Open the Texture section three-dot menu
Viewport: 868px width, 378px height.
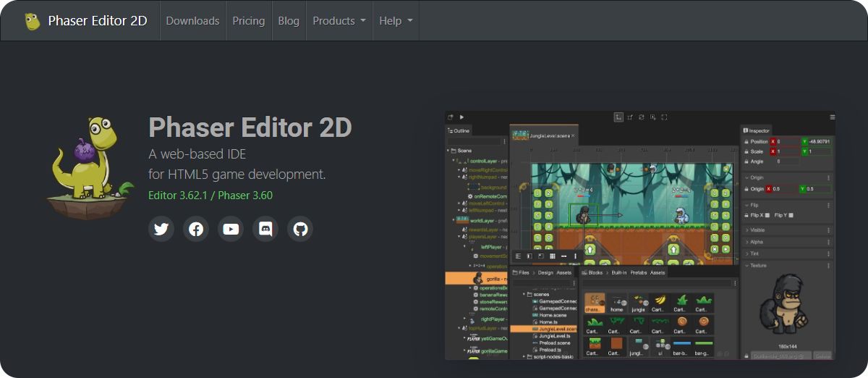(828, 266)
